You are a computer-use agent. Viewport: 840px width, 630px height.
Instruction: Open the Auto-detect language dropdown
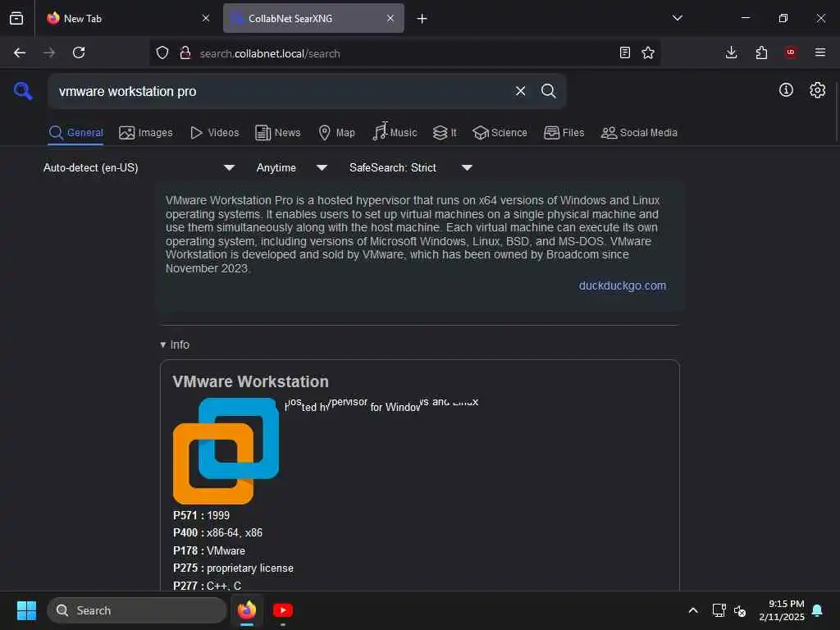(139, 167)
